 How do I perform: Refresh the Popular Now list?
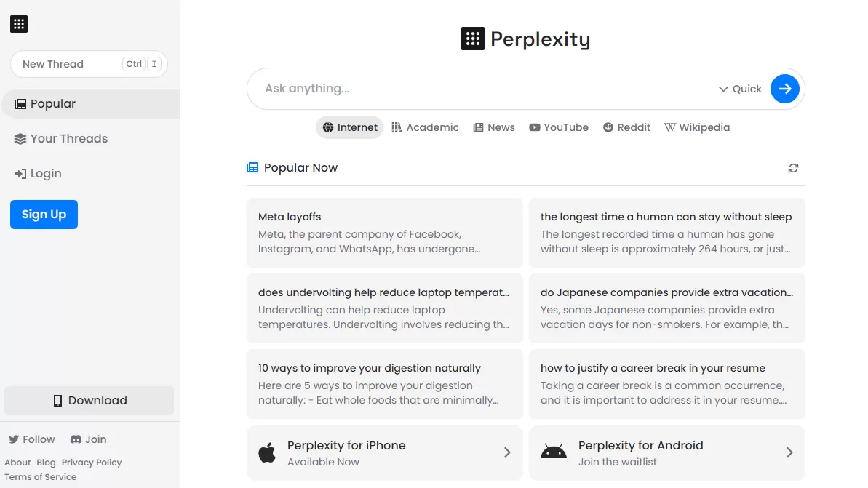click(x=793, y=168)
